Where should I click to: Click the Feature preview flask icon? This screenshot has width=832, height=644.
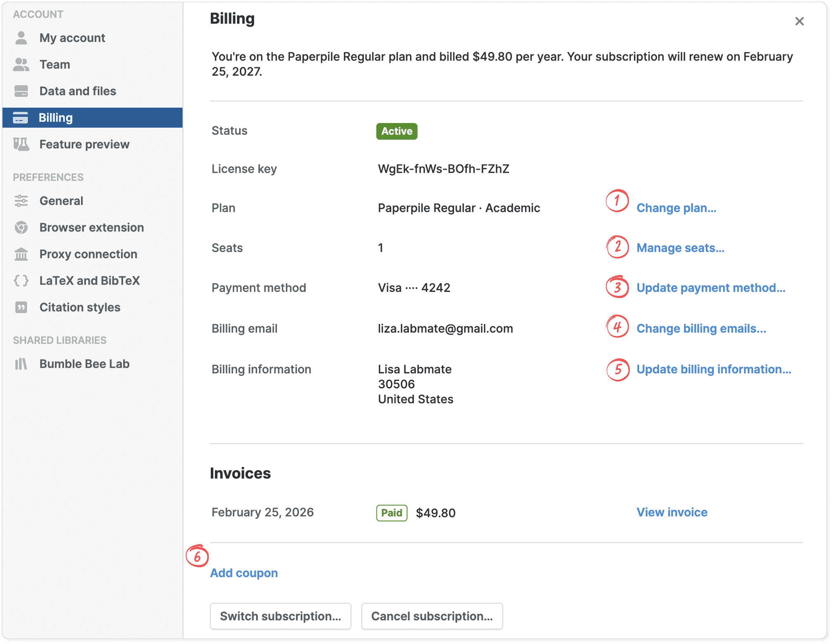pyautogui.click(x=21, y=144)
